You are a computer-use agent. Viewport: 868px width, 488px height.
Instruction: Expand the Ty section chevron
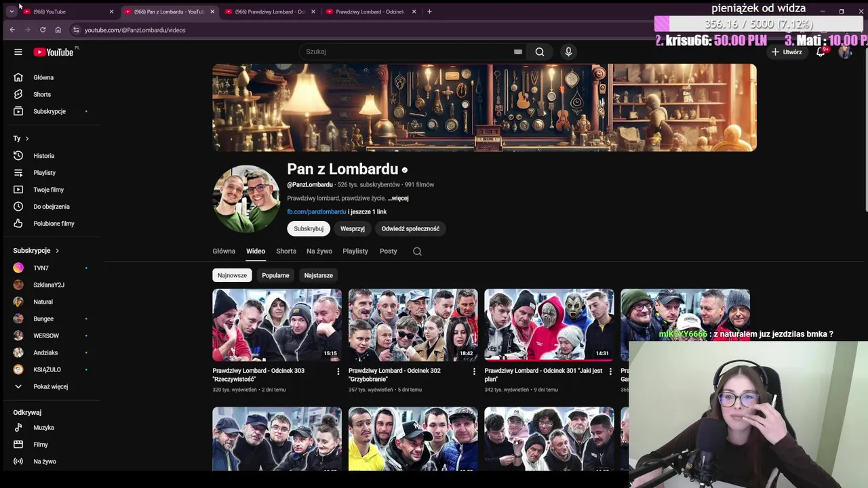click(x=27, y=138)
